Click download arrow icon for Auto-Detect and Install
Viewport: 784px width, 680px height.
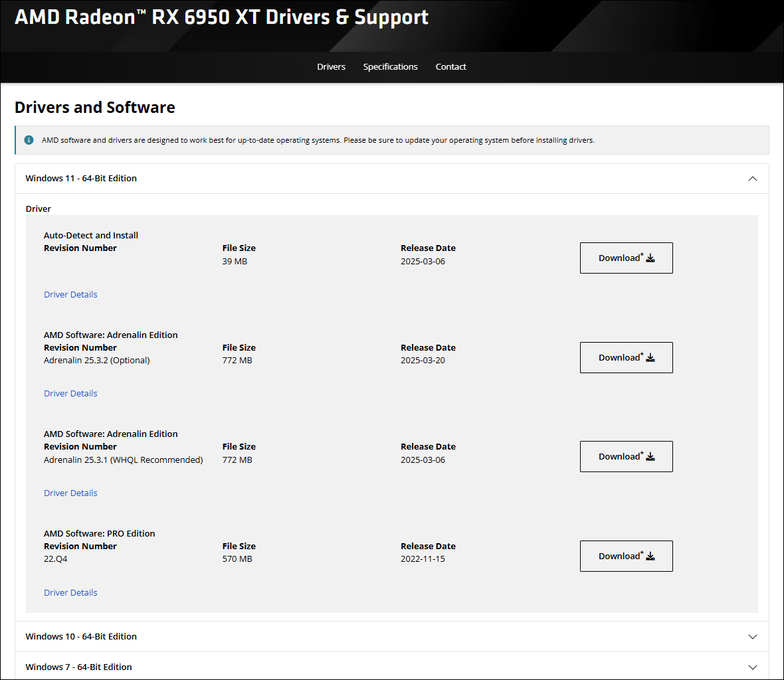coord(650,258)
